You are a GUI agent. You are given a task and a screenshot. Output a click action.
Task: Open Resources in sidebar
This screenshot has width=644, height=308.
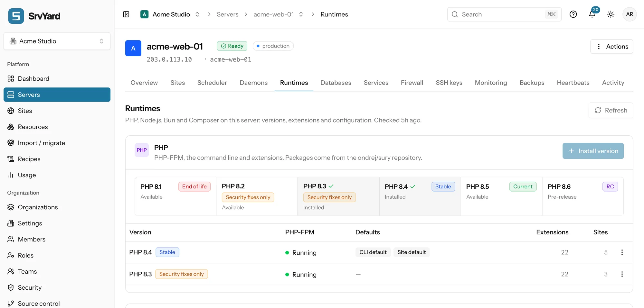tap(57, 127)
